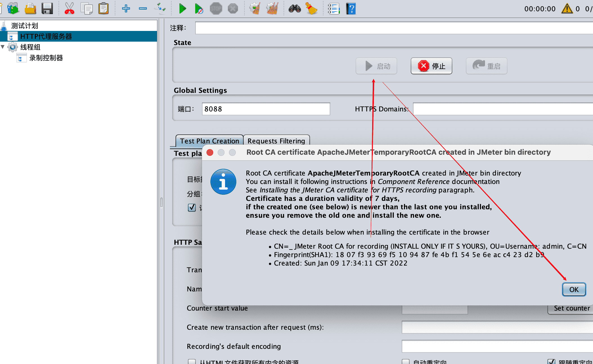The height and width of the screenshot is (364, 593).
Task: Click the Cut scissors icon
Action: coord(69,8)
